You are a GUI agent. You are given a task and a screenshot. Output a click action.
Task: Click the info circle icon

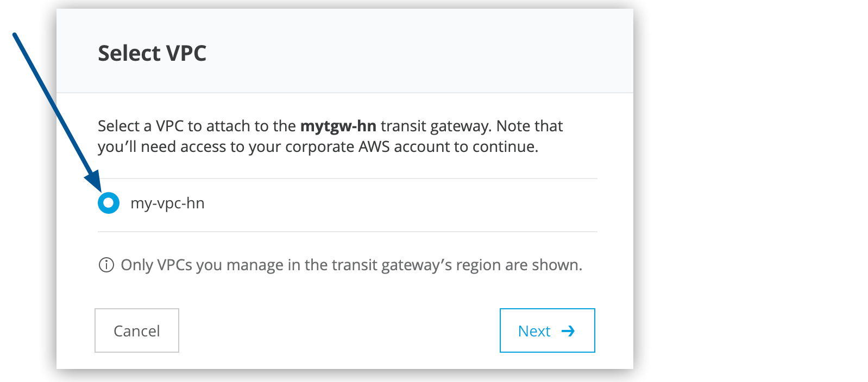point(106,265)
